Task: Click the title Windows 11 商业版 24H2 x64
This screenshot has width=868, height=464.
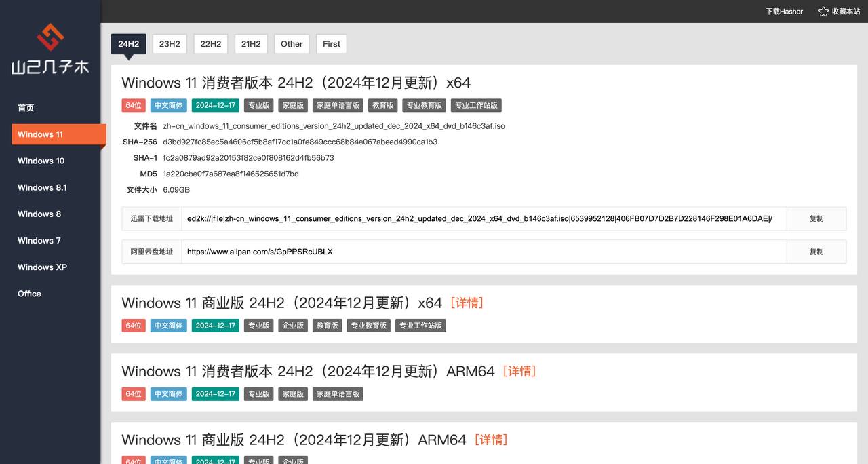Action: click(x=281, y=303)
